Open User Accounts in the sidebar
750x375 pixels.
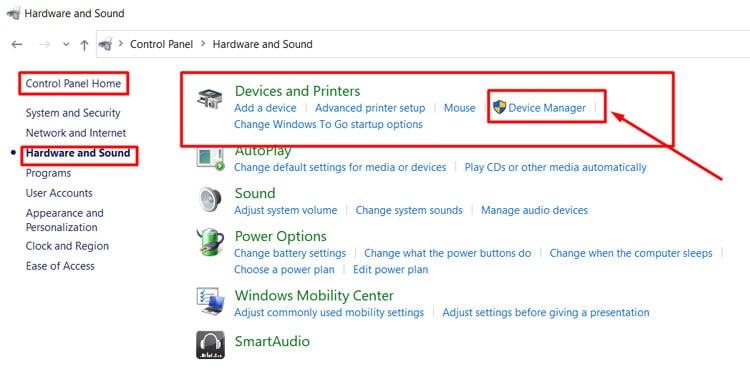[x=59, y=193]
